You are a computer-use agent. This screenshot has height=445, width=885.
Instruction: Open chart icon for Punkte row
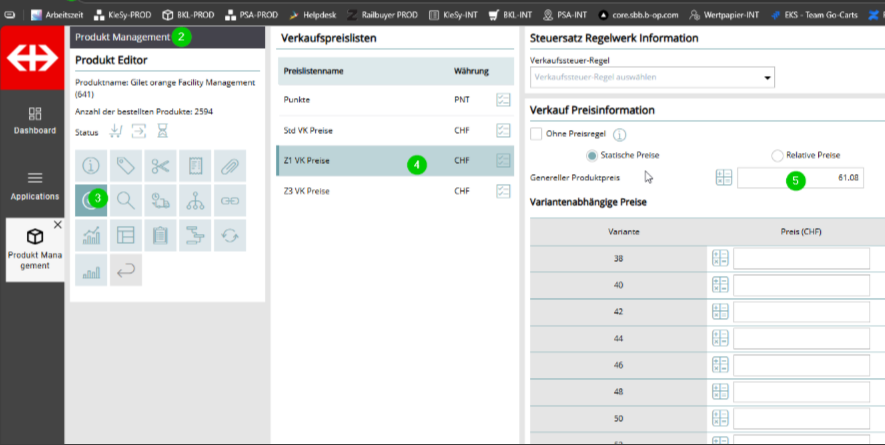pyautogui.click(x=503, y=100)
